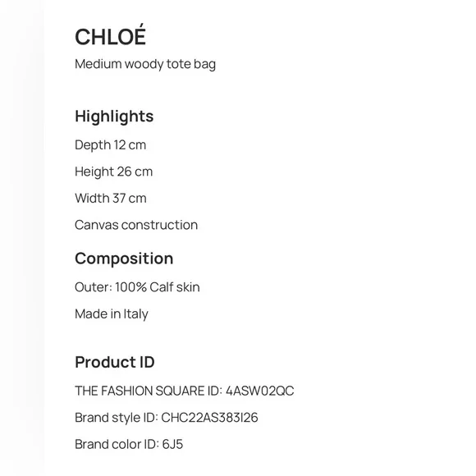Select the Medium woody tote bag title
Screen dimensions: 476x476
(x=145, y=64)
